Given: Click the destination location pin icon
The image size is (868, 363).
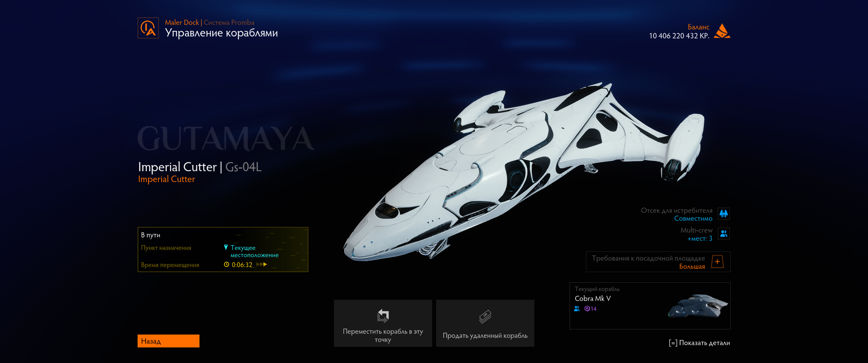Looking at the screenshot, I should pyautogui.click(x=226, y=248).
